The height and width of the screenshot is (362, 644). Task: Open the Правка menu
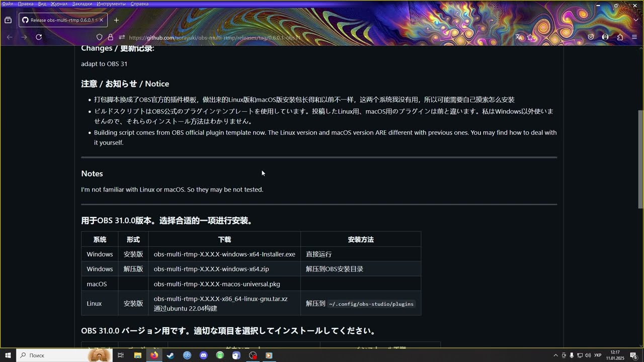tap(26, 4)
